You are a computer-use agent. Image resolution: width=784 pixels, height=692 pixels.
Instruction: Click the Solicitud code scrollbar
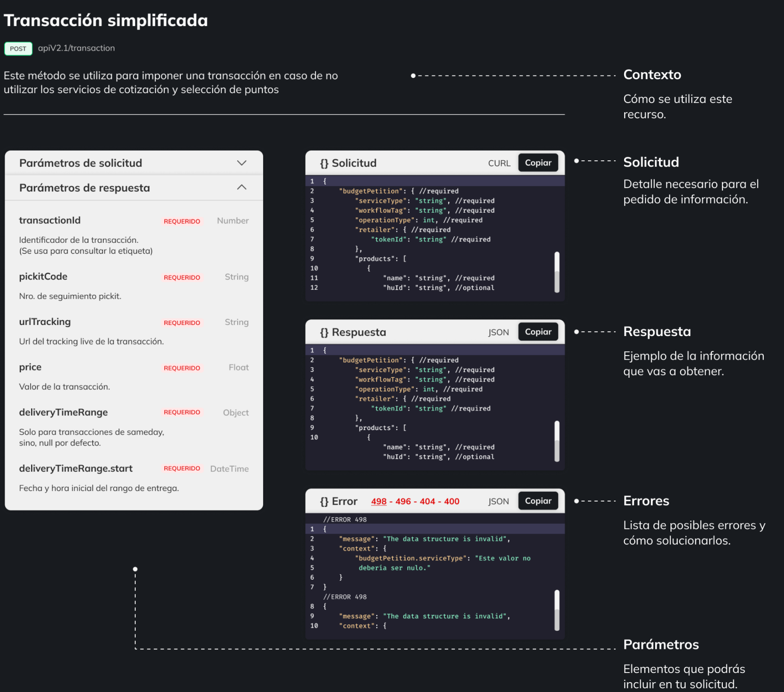[x=556, y=272]
